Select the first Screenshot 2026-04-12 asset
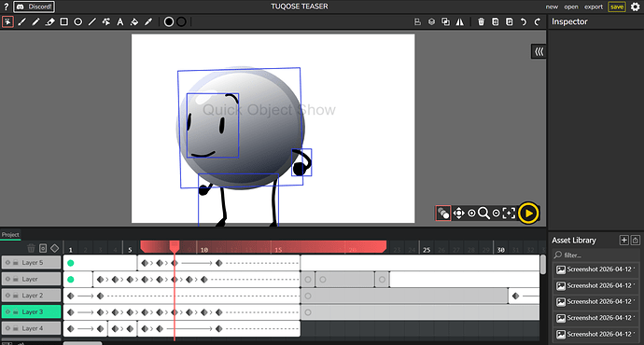 [595, 269]
